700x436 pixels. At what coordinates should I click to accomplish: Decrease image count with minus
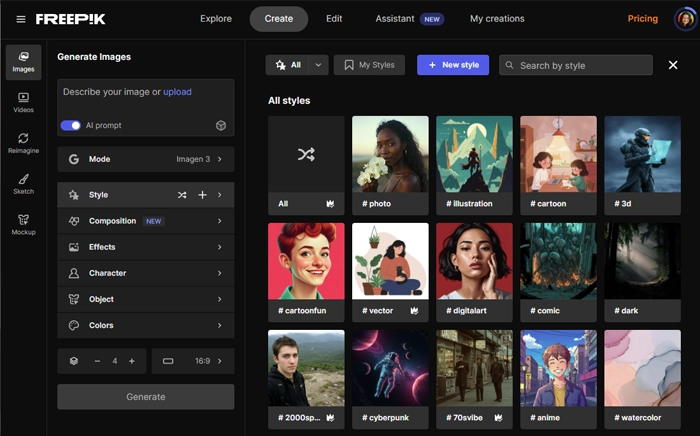97,361
